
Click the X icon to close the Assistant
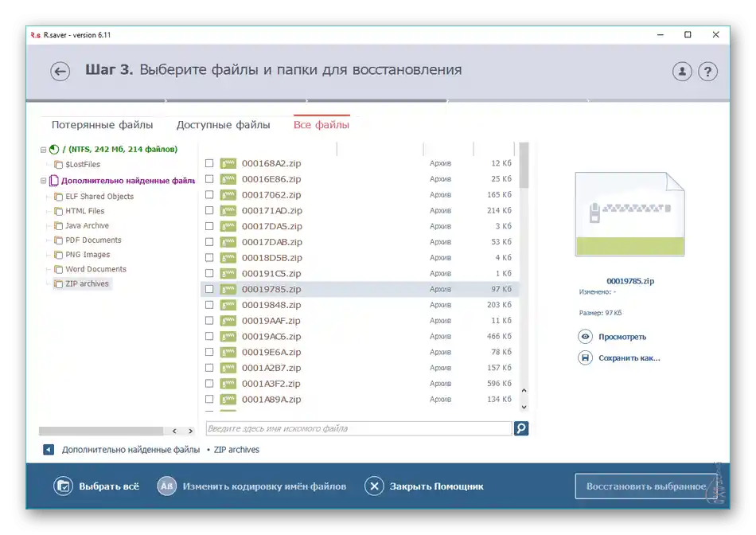(374, 486)
